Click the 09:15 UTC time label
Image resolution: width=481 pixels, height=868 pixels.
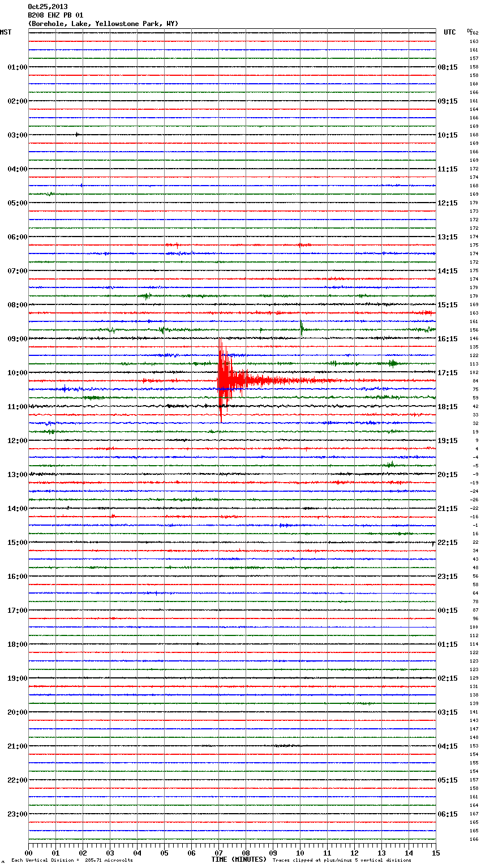pyautogui.click(x=448, y=101)
